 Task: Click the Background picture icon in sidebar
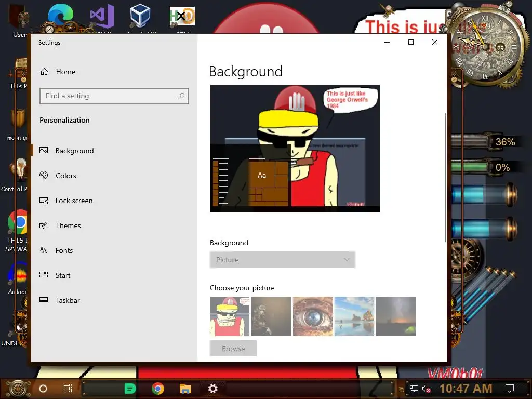pyautogui.click(x=44, y=150)
